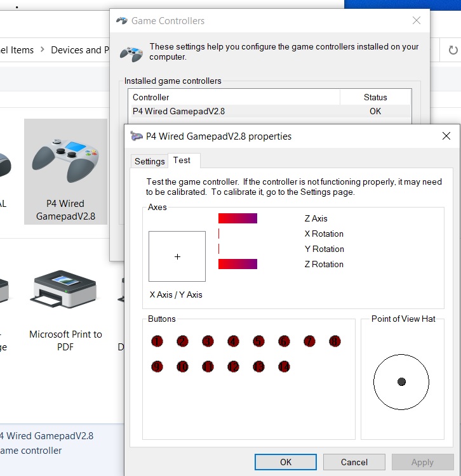This screenshot has height=476, width=461.
Task: Click the X Rotation indicator bar
Action: point(218,234)
